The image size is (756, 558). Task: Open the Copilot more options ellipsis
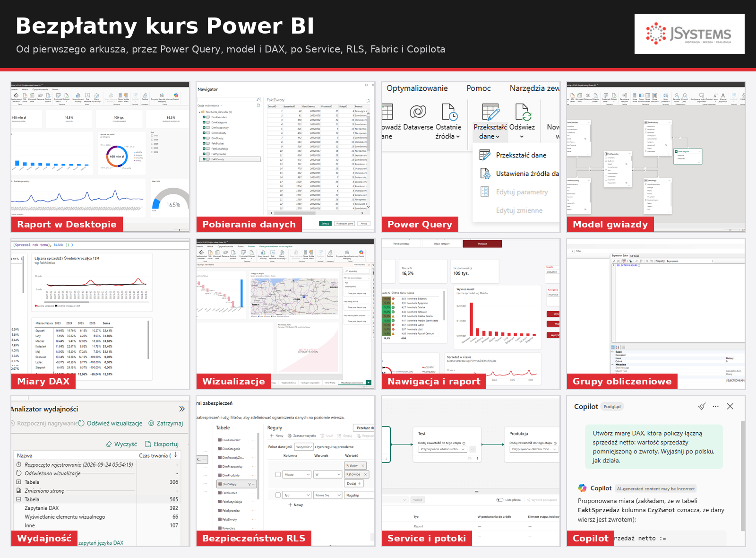(716, 406)
